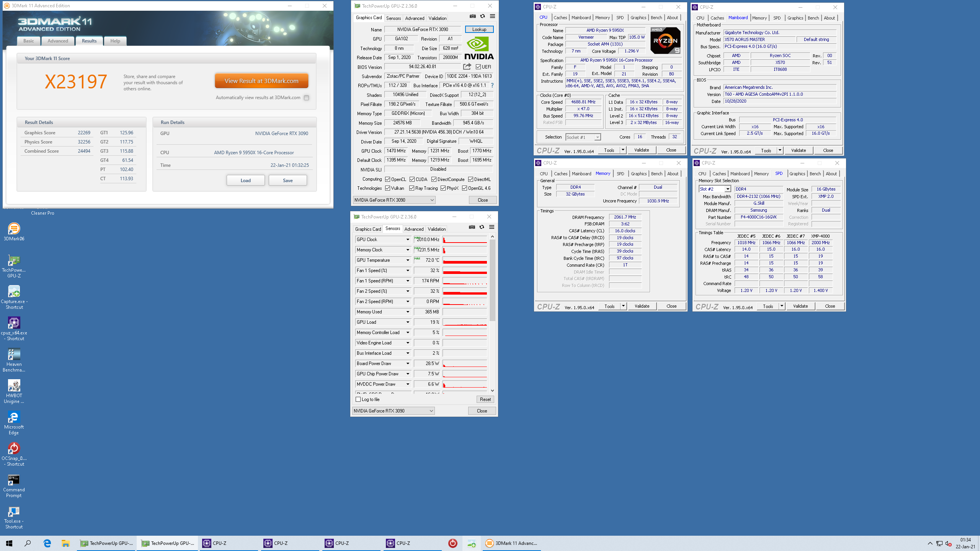Open Microsoft Edge desktop shortcut

[x=14, y=423]
